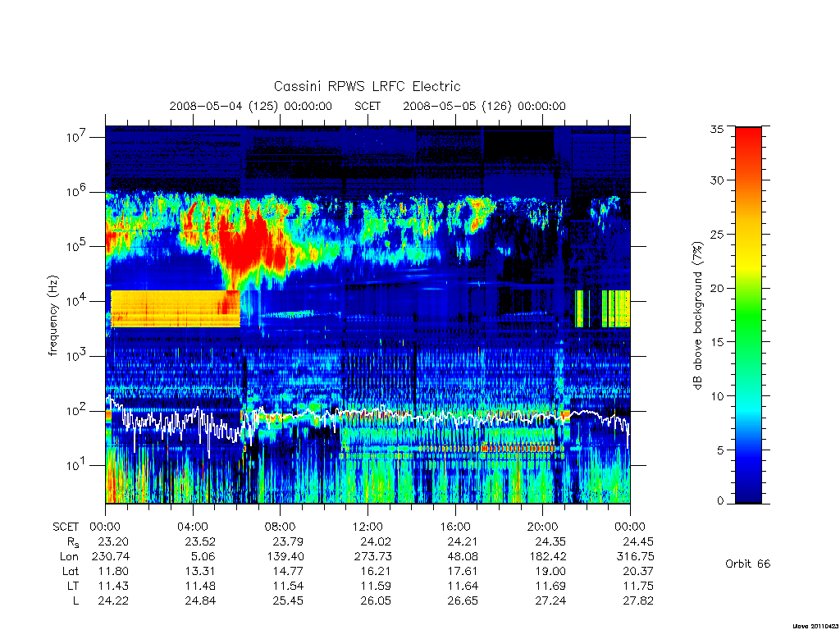Click the color bar legend
The image size is (840, 630).
click(x=748, y=315)
